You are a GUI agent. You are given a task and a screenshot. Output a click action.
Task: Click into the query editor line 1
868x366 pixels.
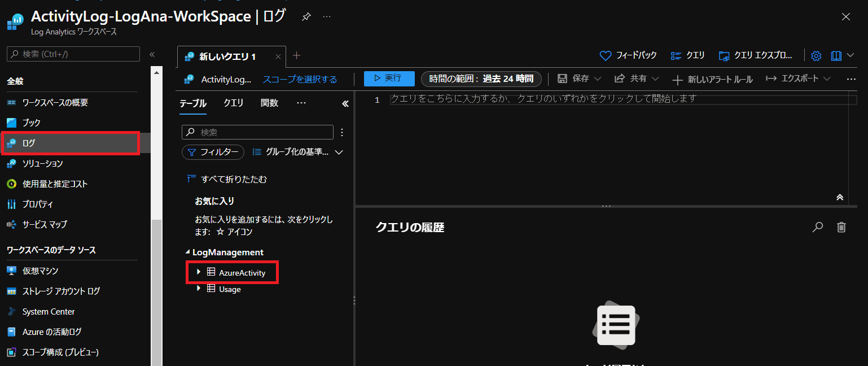(623, 99)
